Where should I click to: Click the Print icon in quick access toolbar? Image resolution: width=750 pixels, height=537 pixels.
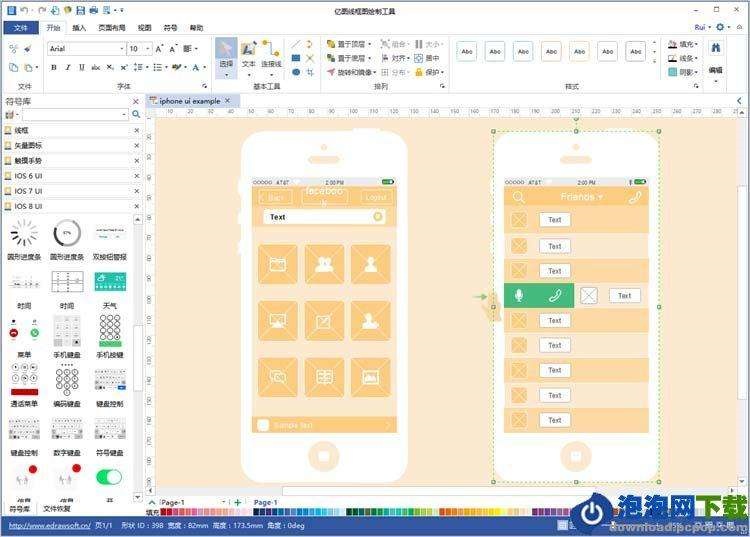(x=94, y=10)
